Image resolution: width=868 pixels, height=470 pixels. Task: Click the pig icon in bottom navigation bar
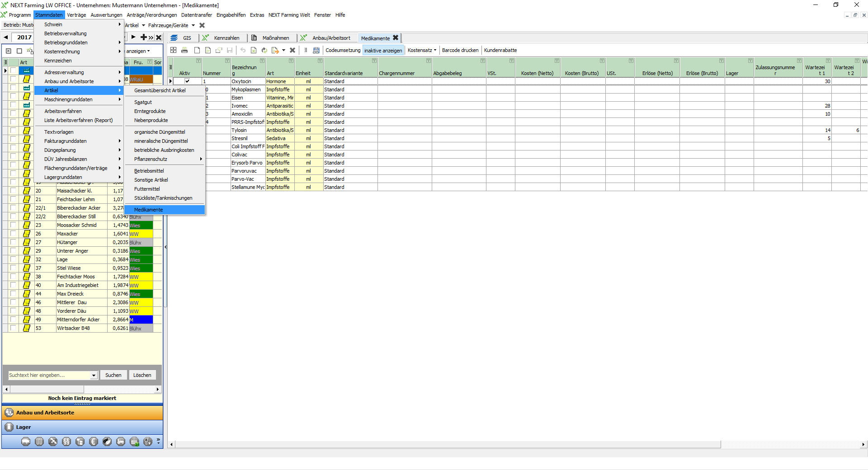point(26,442)
